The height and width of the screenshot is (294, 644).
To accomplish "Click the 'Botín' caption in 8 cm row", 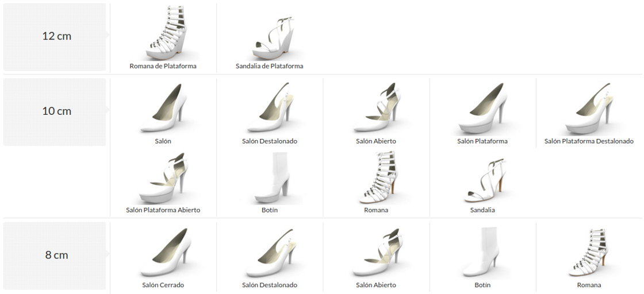I will click(482, 285).
